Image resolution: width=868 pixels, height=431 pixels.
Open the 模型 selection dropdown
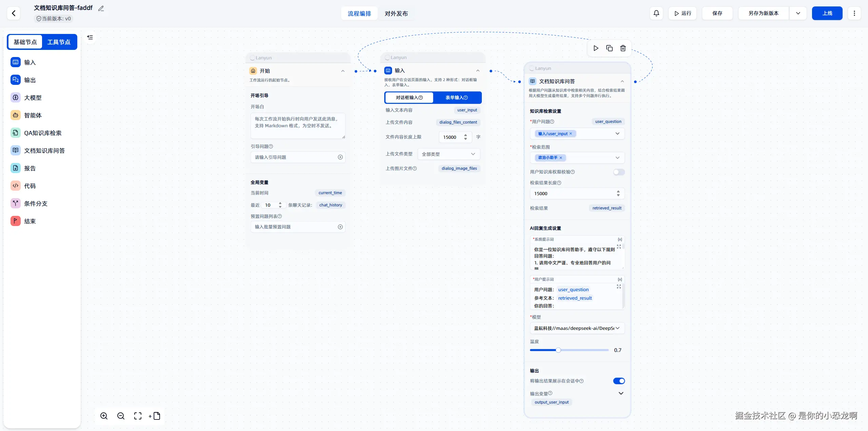point(577,328)
